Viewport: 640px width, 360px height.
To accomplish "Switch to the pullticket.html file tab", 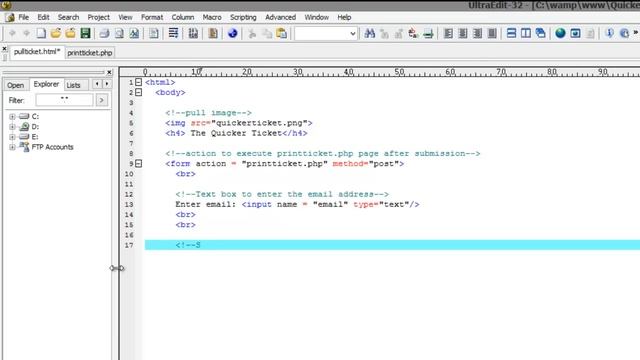I will [37, 52].
